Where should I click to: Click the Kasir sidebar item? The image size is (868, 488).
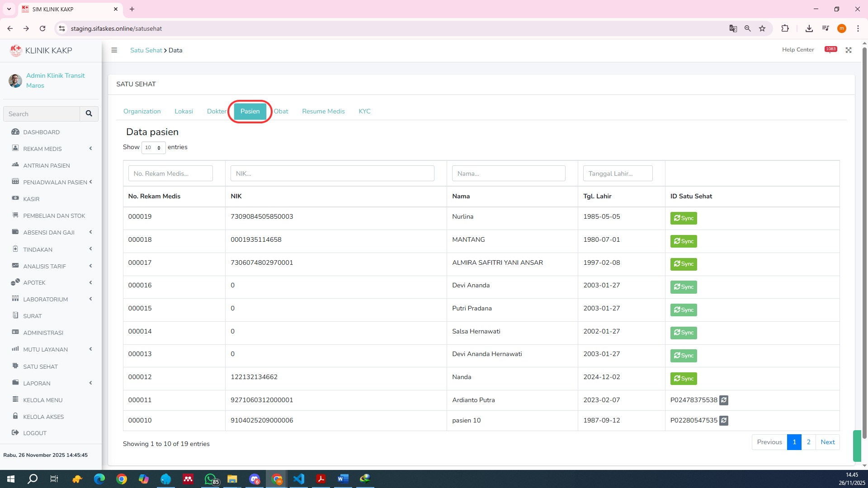click(31, 199)
